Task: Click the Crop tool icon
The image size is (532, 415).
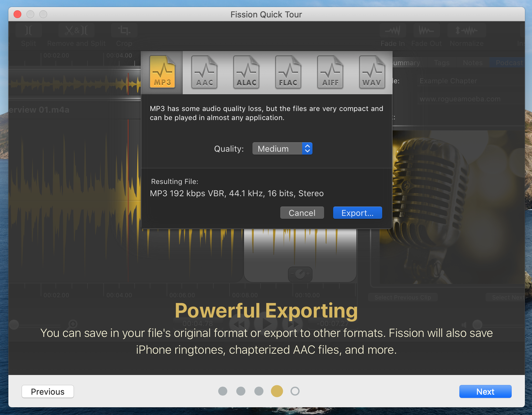Action: tap(124, 31)
